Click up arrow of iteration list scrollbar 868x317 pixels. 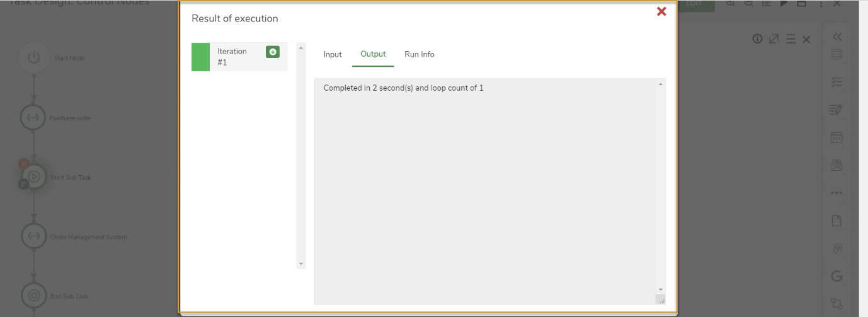(x=300, y=48)
